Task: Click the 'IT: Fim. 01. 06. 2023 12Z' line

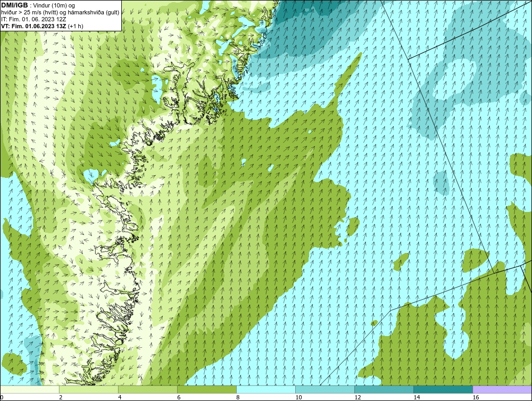Action: pos(34,19)
